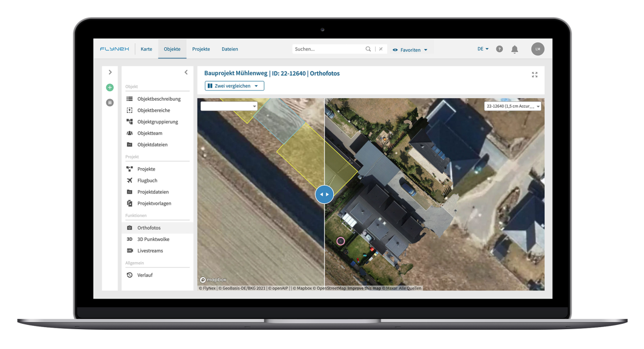
Task: Open 3D Punktwolke in the sidebar
Action: pyautogui.click(x=153, y=239)
